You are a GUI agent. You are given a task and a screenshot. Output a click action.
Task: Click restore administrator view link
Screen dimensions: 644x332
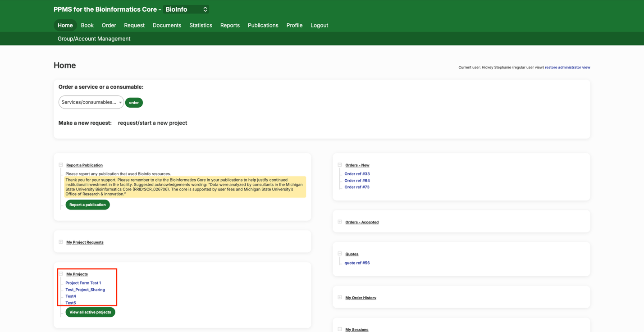(567, 68)
